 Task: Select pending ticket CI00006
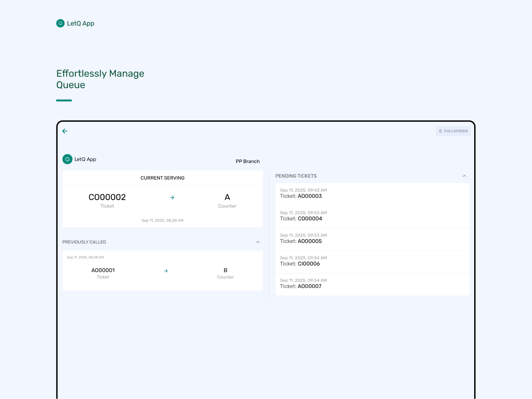tap(372, 262)
